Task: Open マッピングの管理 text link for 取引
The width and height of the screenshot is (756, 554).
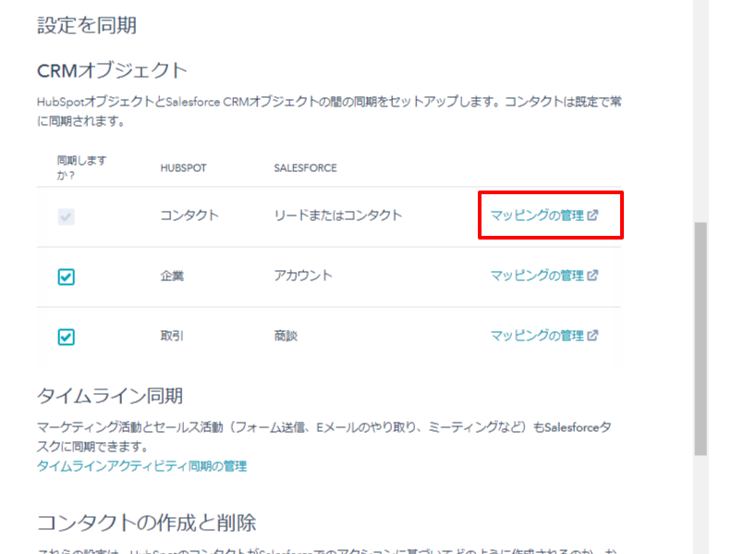Action: pos(537,336)
